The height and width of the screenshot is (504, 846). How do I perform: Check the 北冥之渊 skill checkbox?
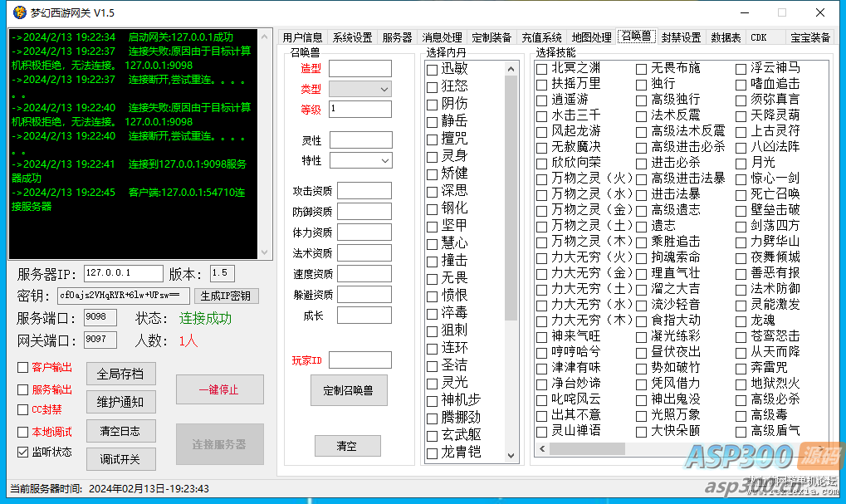tap(542, 69)
